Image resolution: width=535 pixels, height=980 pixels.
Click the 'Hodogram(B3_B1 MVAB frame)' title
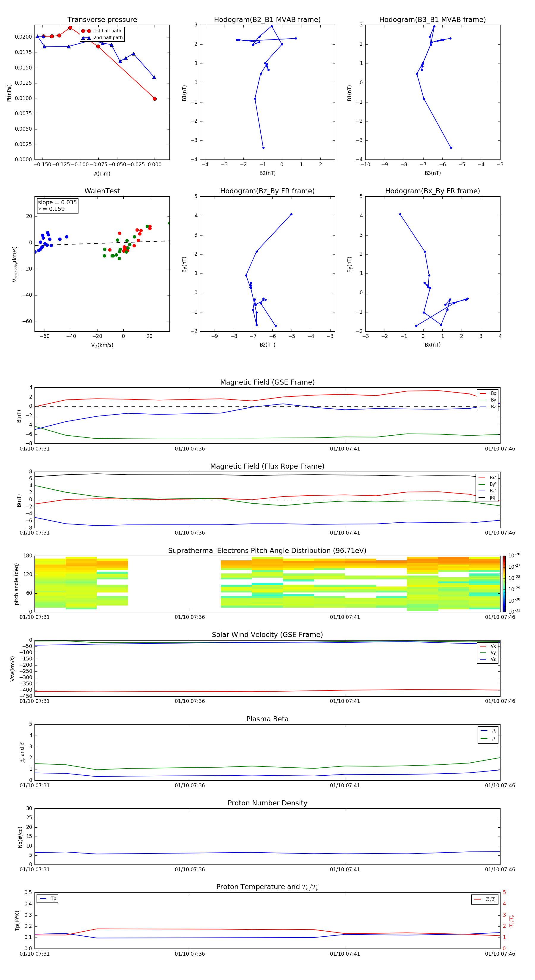pyautogui.click(x=432, y=19)
